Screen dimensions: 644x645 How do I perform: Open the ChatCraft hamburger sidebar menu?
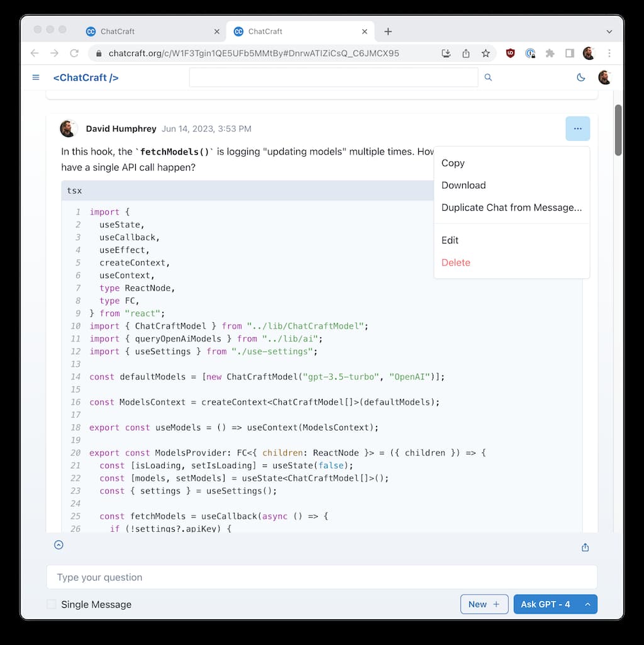click(x=36, y=77)
